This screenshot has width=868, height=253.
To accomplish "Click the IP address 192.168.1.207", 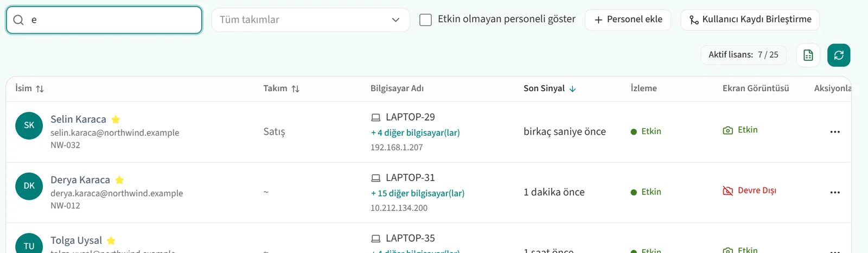I will [397, 148].
